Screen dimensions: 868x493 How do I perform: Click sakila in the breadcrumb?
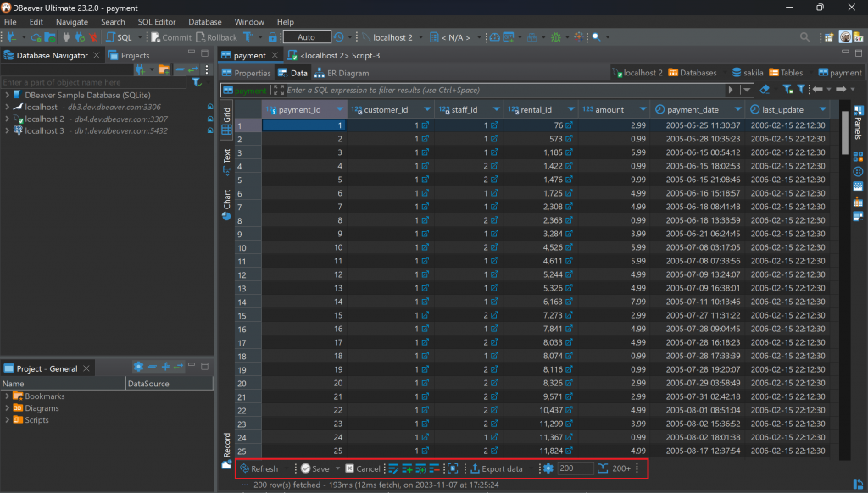click(748, 73)
